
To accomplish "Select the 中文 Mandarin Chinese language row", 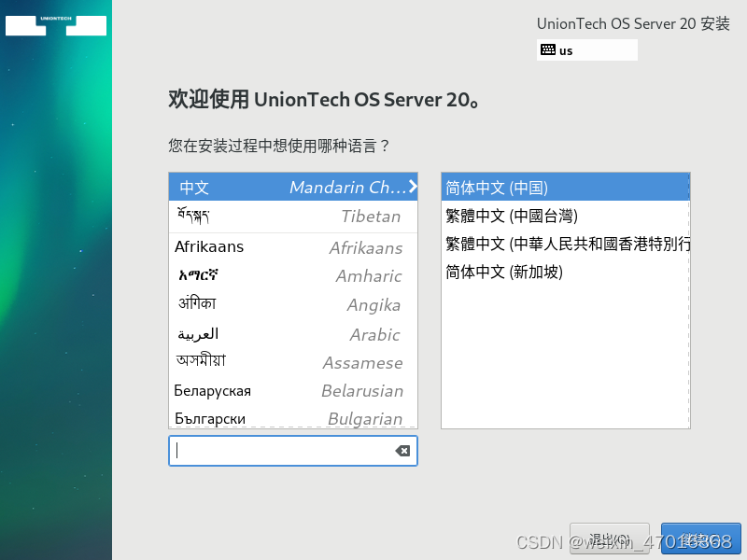I will pyautogui.click(x=293, y=187).
